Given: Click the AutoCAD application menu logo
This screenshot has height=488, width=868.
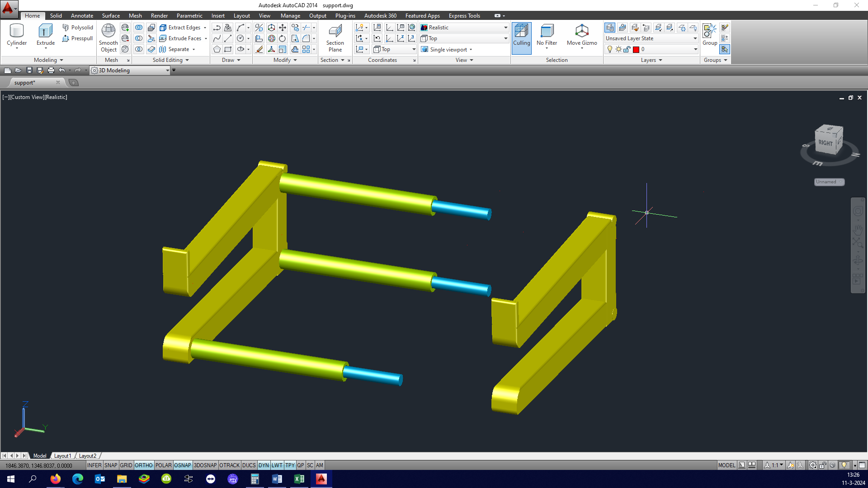Looking at the screenshot, I should [x=8, y=8].
